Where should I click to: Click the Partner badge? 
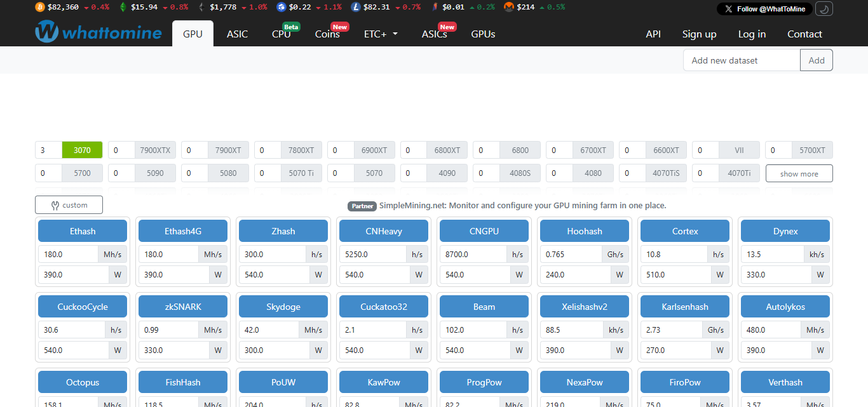(362, 206)
